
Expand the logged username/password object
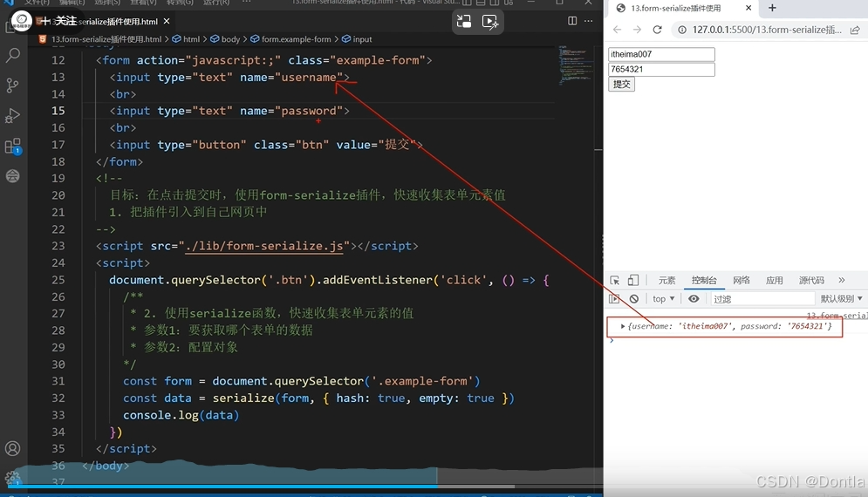[623, 326]
